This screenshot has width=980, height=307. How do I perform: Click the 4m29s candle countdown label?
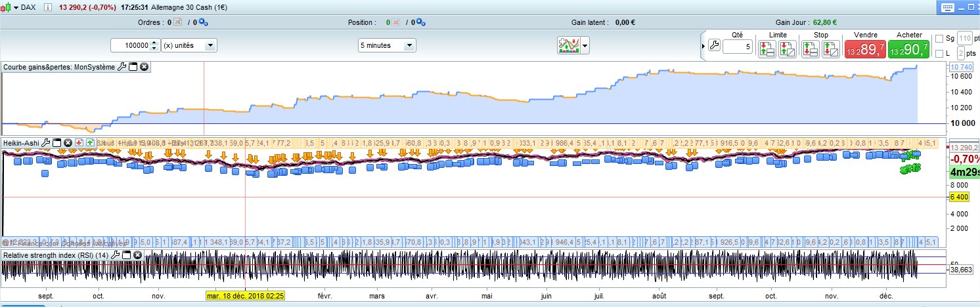click(x=965, y=173)
